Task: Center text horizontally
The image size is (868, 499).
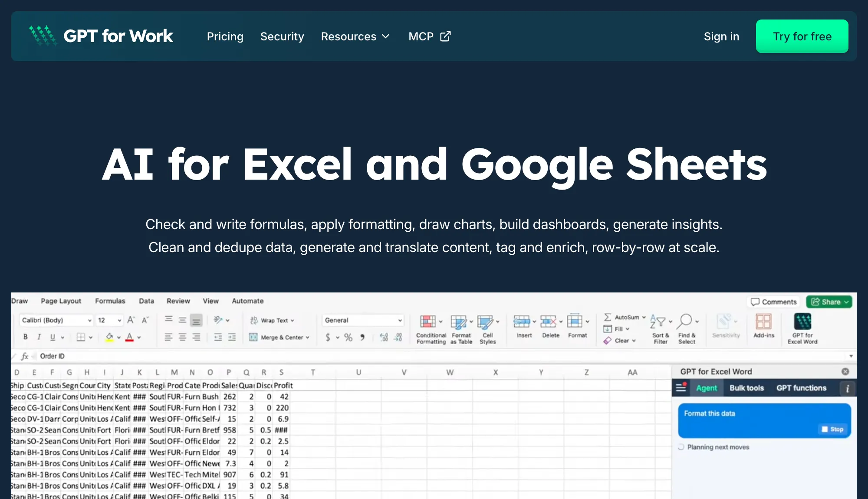Action: (182, 337)
